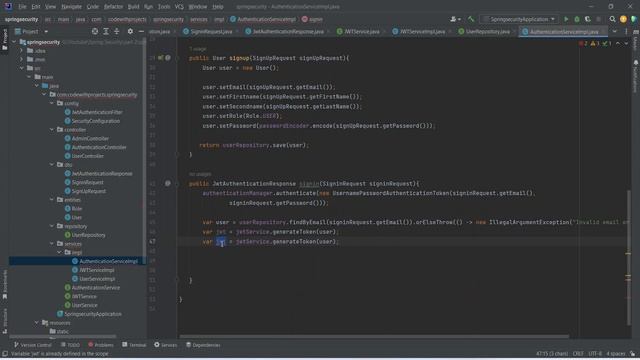This screenshot has width=640, height=360.
Task: Open SecurityConfiguration in project tree
Action: [x=92, y=121]
